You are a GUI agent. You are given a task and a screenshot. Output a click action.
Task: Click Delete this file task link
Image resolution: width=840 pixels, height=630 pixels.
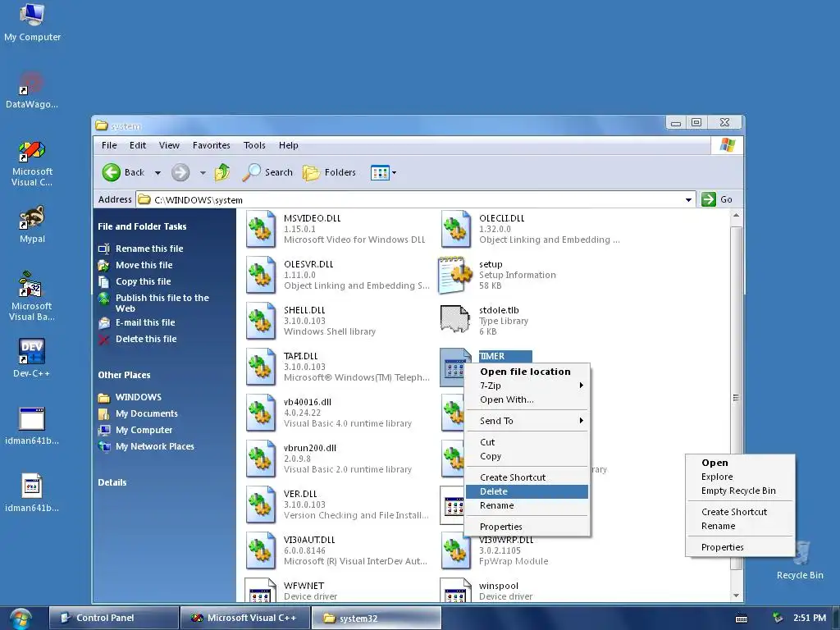146,339
